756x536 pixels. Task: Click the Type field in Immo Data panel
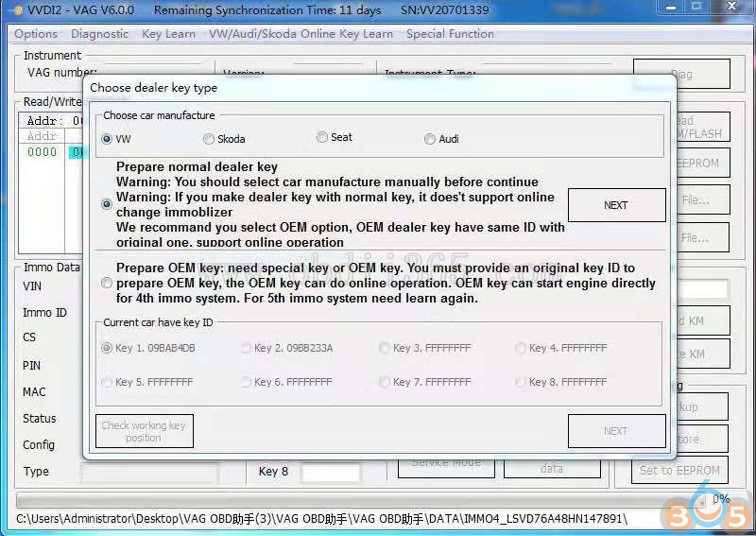(x=150, y=474)
